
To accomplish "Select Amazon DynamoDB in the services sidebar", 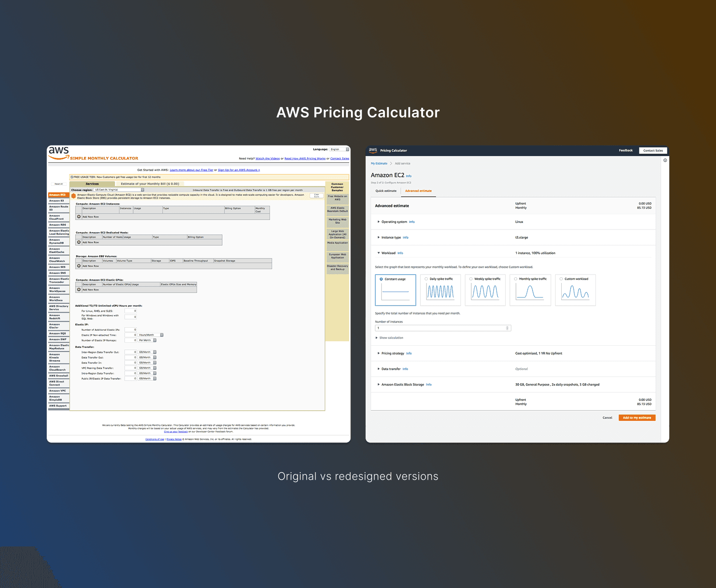I will tap(59, 241).
